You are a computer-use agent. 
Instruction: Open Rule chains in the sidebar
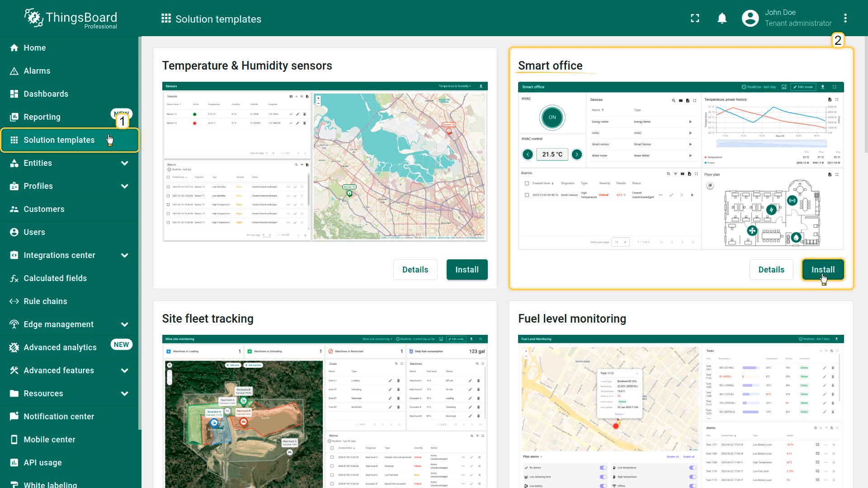pyautogui.click(x=45, y=301)
